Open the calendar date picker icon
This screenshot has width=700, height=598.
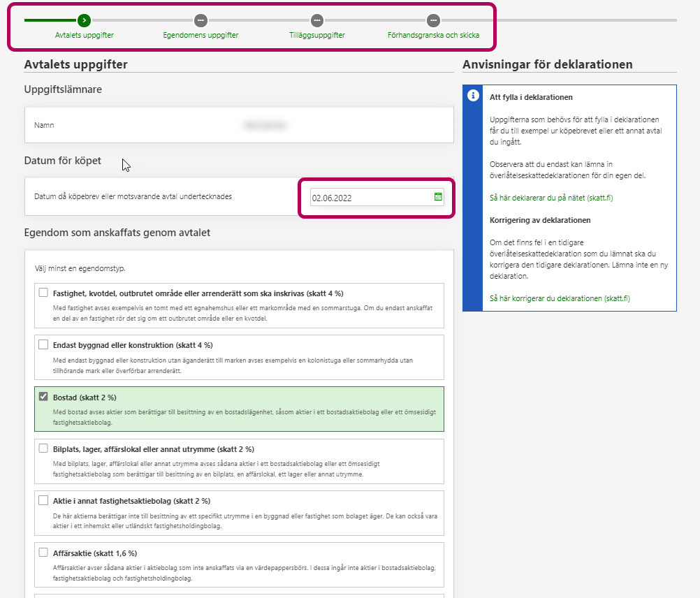click(438, 197)
